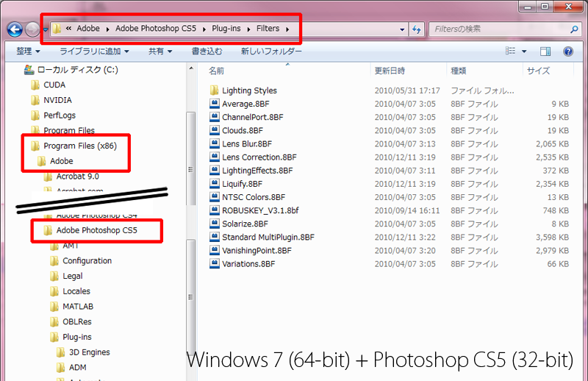
Task: Select ローカル ディスク (C:) in tree
Action: pos(71,70)
